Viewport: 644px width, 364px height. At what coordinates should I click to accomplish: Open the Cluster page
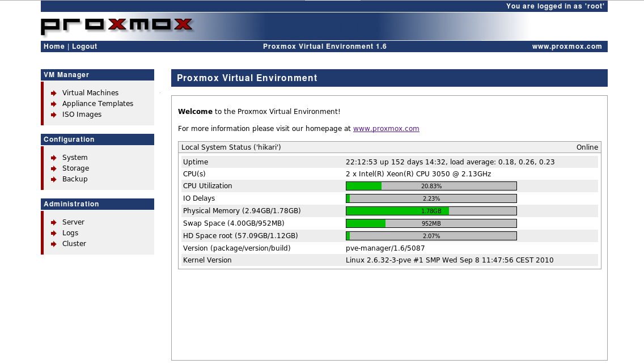(74, 243)
